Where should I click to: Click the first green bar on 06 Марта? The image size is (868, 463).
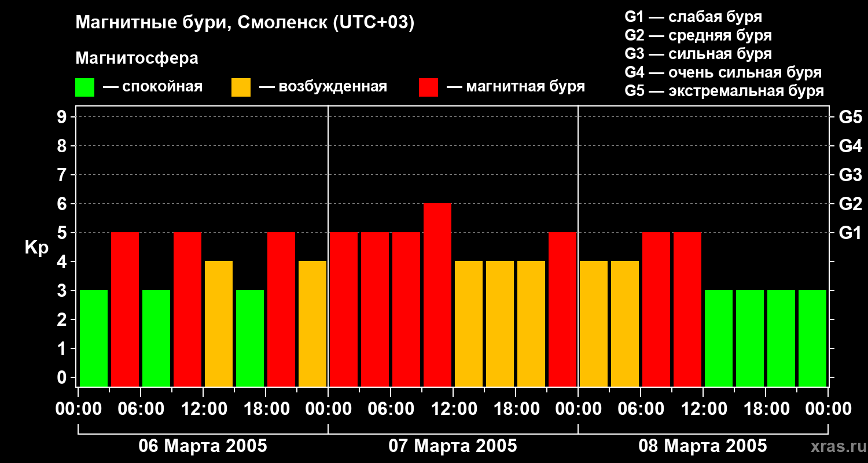(x=94, y=339)
